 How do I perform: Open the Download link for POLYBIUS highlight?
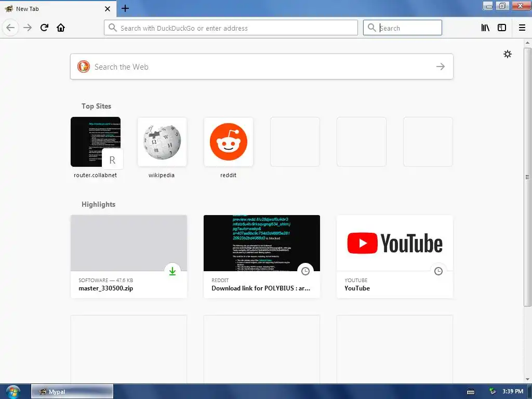[262, 257]
